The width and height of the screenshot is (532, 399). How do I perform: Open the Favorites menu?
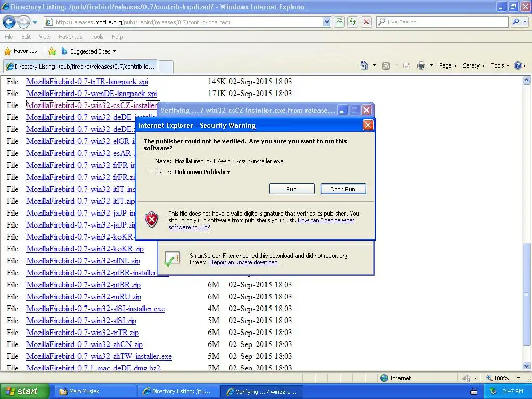pyautogui.click(x=70, y=37)
